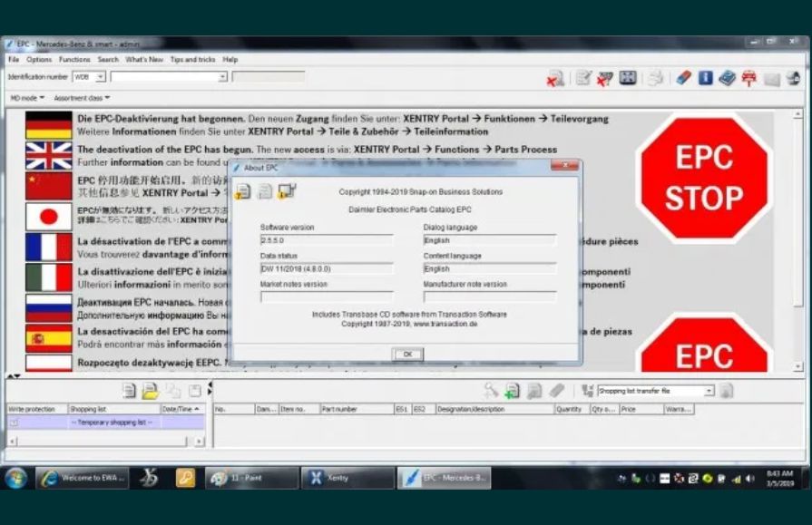Switch to the Xentry taskbar window
Viewport: 812px width, 525px height.
[347, 477]
